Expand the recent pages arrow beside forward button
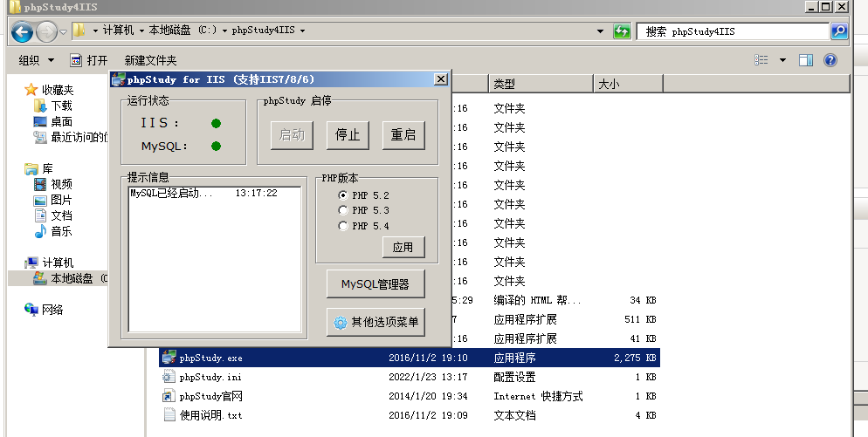868x437 pixels. (x=63, y=31)
